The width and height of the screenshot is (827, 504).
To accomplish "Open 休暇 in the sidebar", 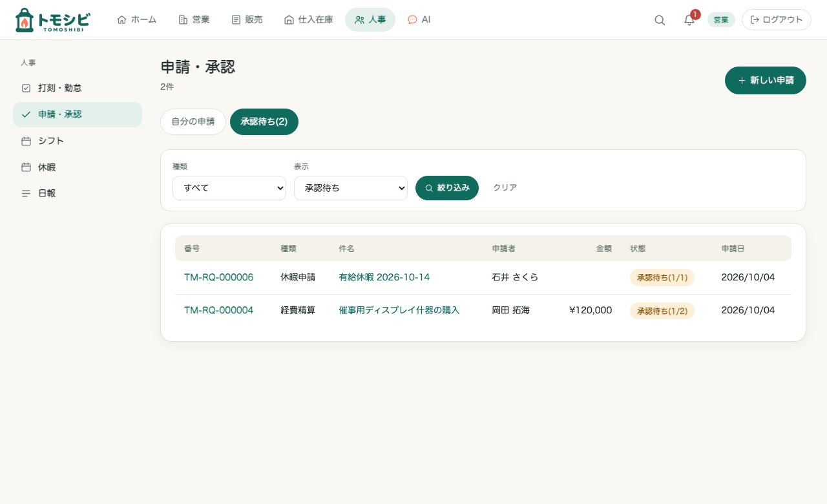I will pos(78,167).
